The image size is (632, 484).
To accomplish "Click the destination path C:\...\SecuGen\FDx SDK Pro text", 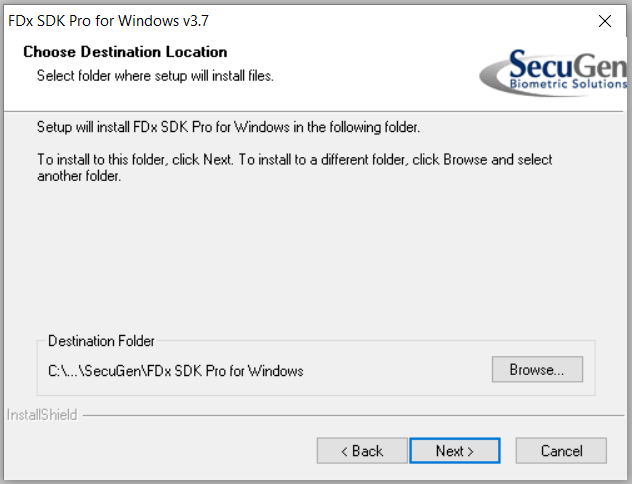I will [176, 371].
